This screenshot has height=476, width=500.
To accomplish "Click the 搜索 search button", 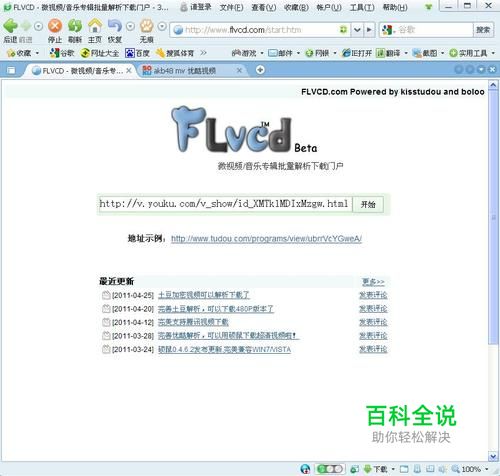I will pos(483,30).
